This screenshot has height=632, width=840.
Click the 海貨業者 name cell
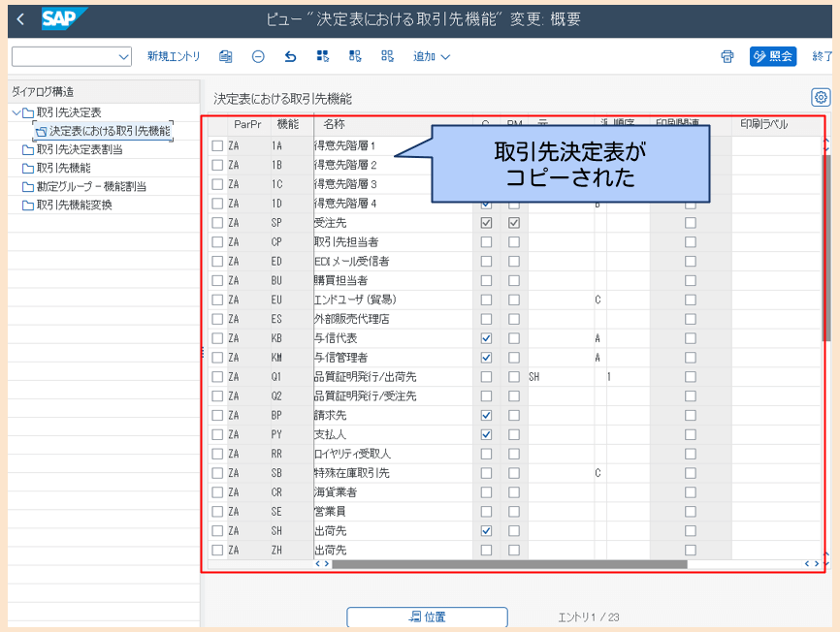(393, 492)
